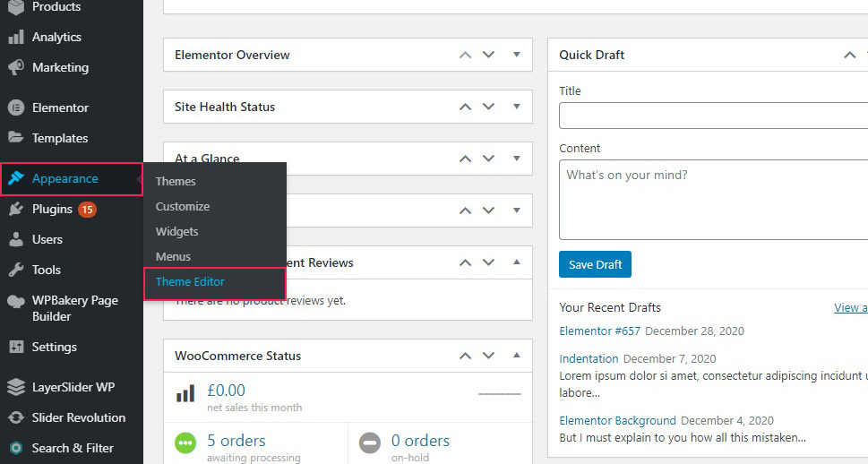Click the Elementor circle logo icon
The height and width of the screenshot is (464, 868).
16,107
